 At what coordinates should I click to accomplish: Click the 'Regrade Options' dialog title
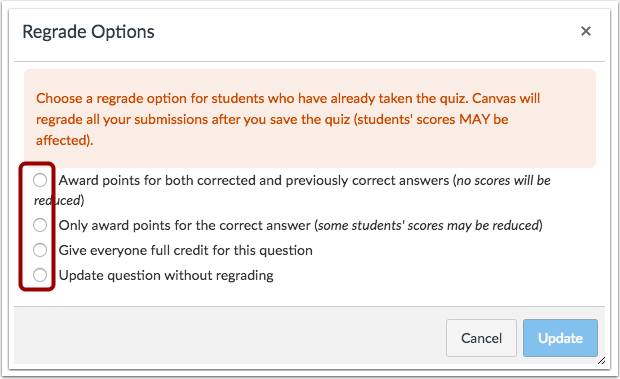point(88,32)
